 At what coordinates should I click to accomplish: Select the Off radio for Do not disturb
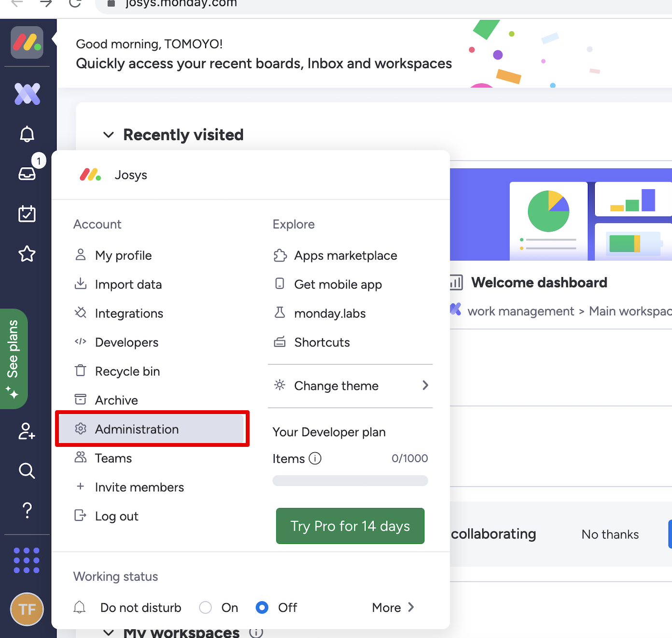(262, 608)
